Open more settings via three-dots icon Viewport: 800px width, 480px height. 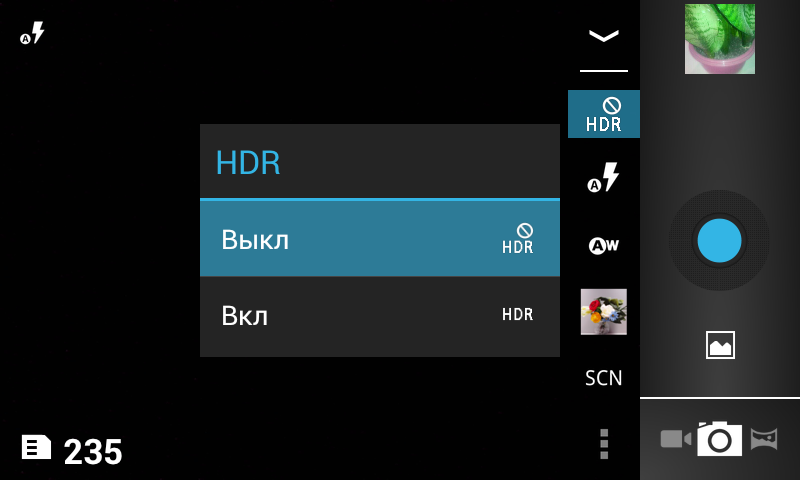[604, 444]
